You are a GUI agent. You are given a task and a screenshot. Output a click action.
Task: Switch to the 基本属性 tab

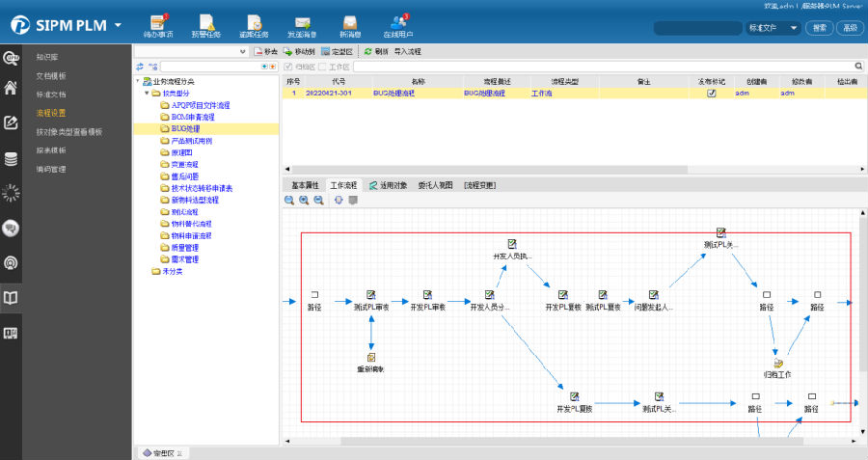click(305, 184)
